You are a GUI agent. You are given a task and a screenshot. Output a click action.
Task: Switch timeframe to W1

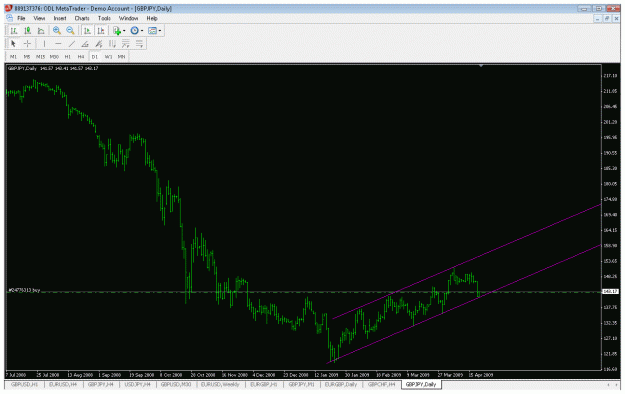tap(108, 57)
